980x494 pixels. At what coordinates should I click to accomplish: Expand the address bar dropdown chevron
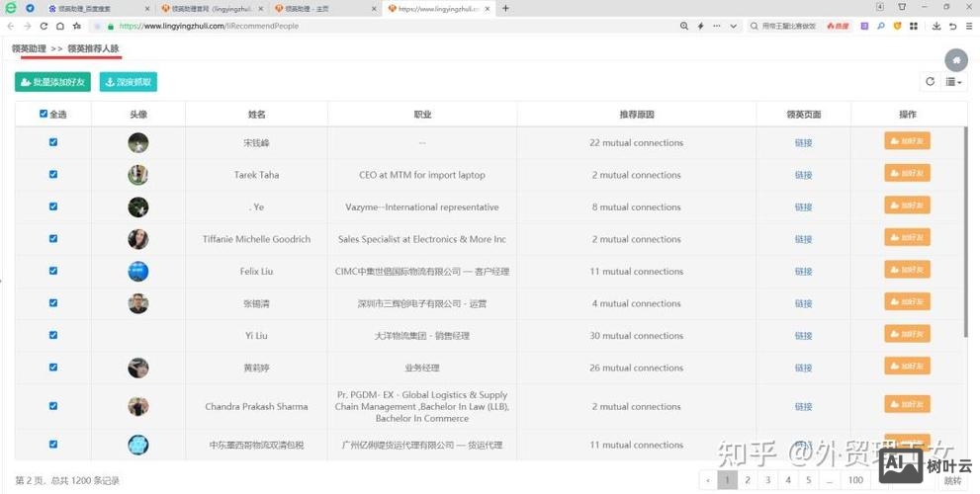[x=733, y=27]
